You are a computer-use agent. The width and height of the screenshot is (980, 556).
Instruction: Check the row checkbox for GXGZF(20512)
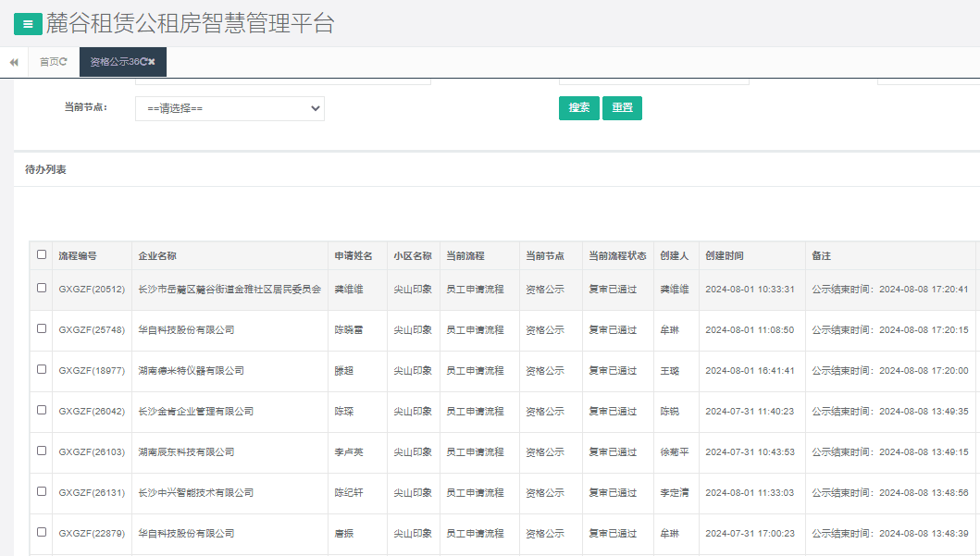tap(41, 289)
